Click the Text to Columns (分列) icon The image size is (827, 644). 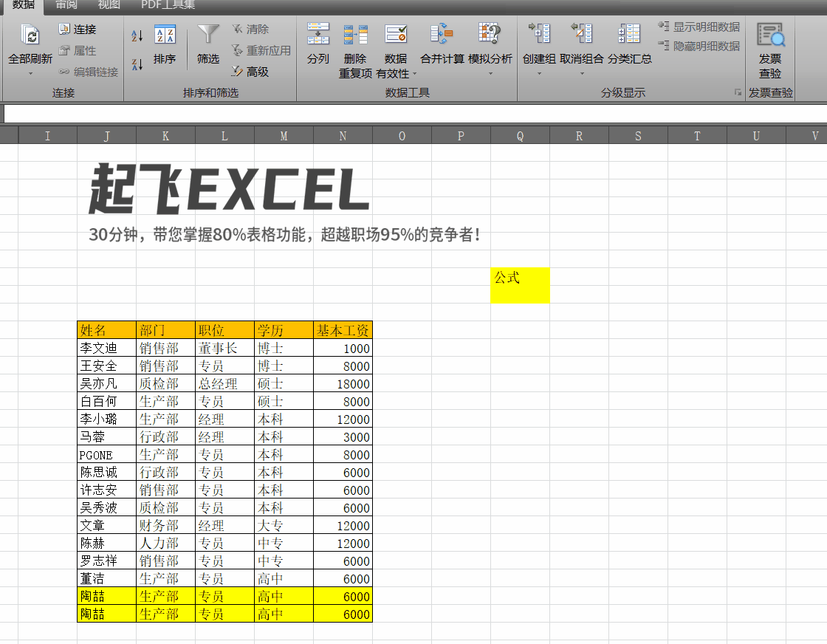point(318,34)
